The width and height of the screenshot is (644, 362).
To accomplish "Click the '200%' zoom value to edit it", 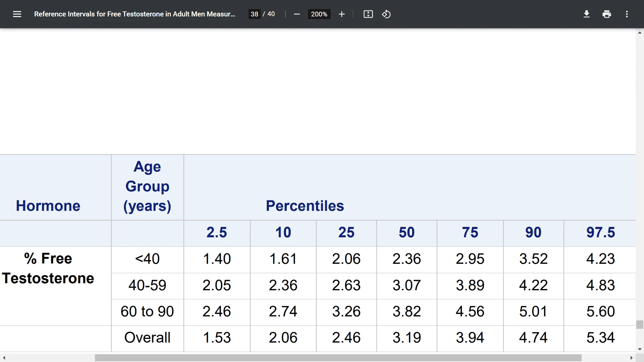I will tap(319, 14).
